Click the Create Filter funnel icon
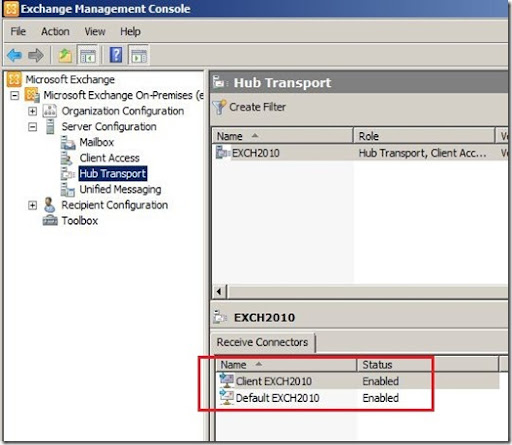This screenshot has width=512, height=445. [x=219, y=107]
